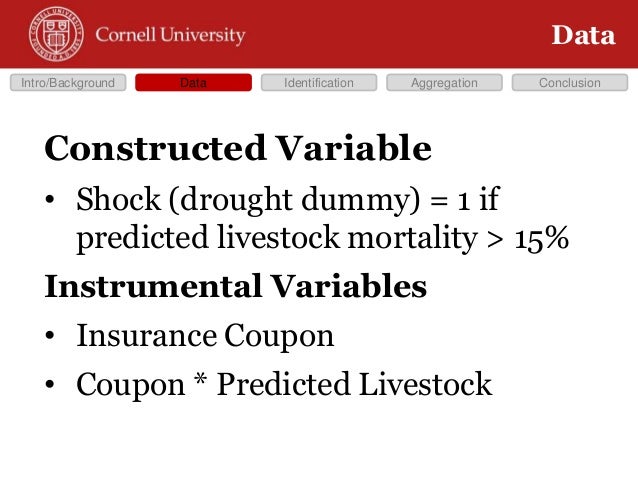Screen dimensions: 638x479
Task: Click the Data title in header
Action: click(x=583, y=35)
